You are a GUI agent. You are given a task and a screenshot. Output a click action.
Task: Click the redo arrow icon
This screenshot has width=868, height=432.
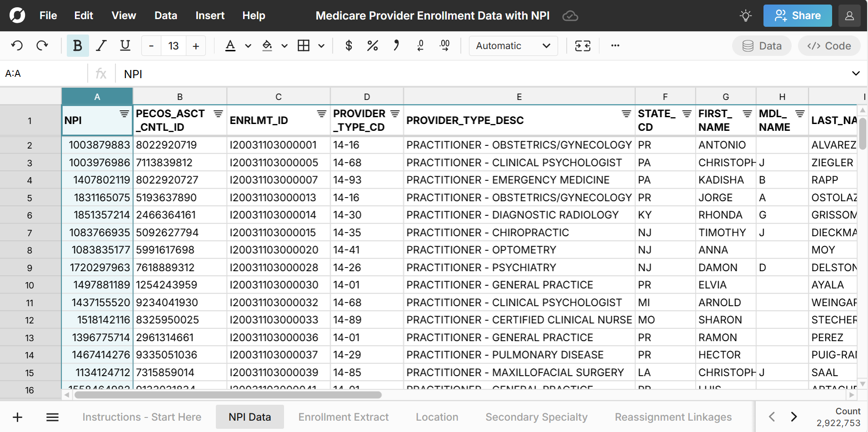click(x=42, y=45)
